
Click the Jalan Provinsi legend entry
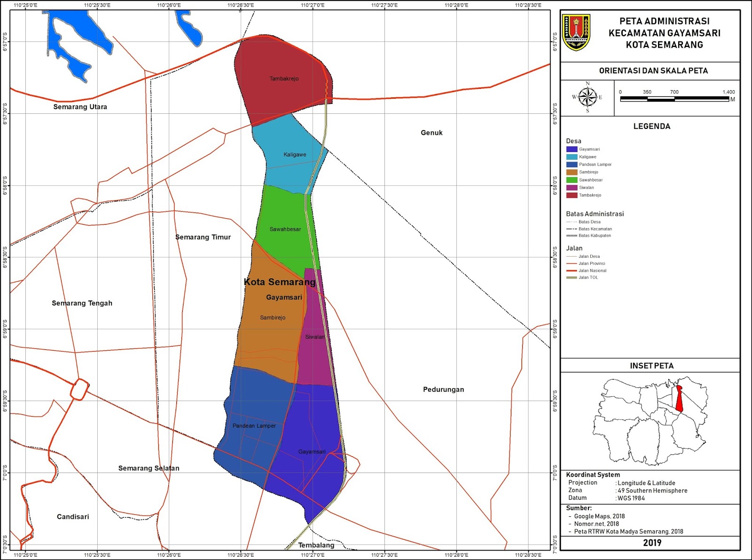[586, 263]
